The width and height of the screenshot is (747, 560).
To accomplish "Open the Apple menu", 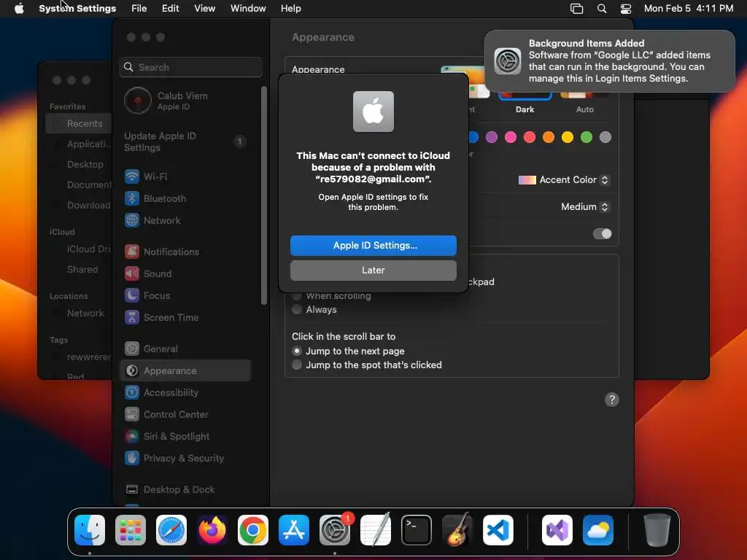I will tap(19, 9).
